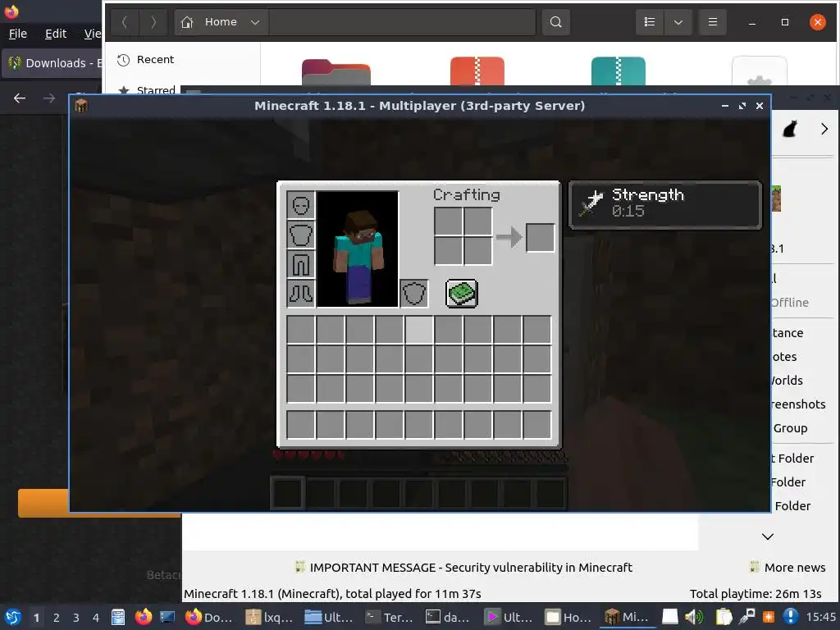Open the network connection tray icon
840x630 pixels.
(746, 617)
